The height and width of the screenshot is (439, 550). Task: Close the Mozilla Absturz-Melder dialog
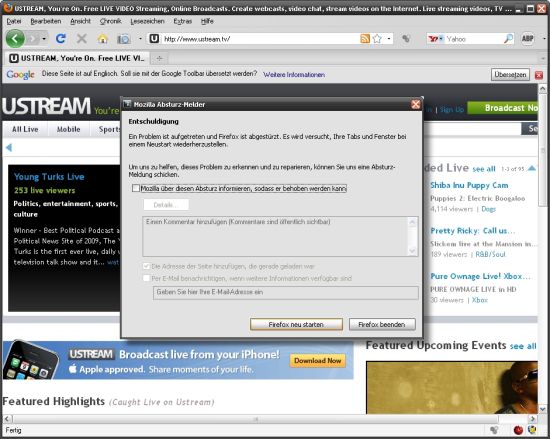416,104
